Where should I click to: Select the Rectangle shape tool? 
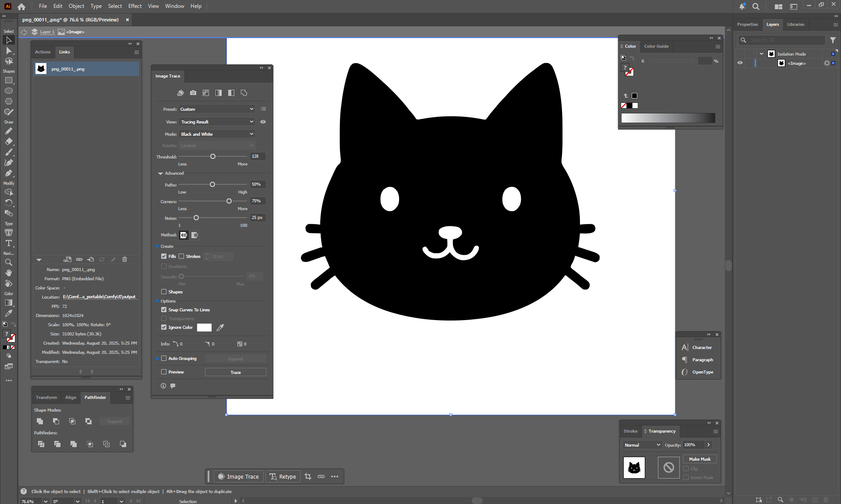pyautogui.click(x=8, y=81)
